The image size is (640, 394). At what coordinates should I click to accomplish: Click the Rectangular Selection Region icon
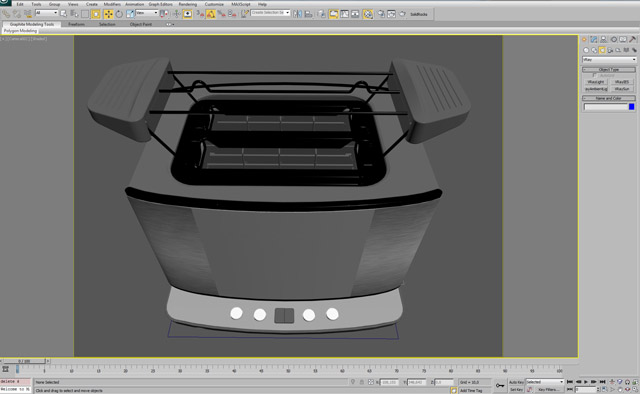84,14
